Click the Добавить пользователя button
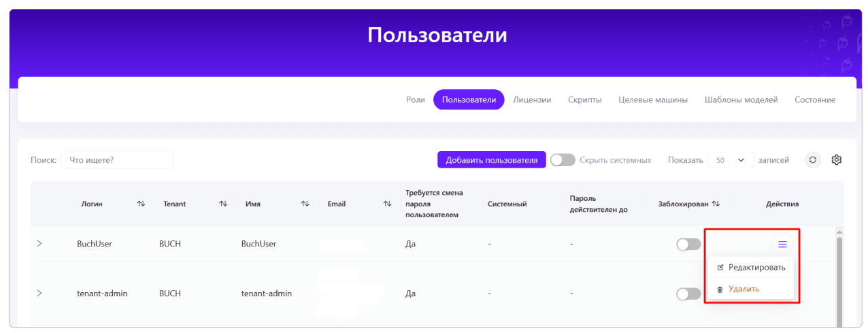The image size is (868, 333). [491, 160]
